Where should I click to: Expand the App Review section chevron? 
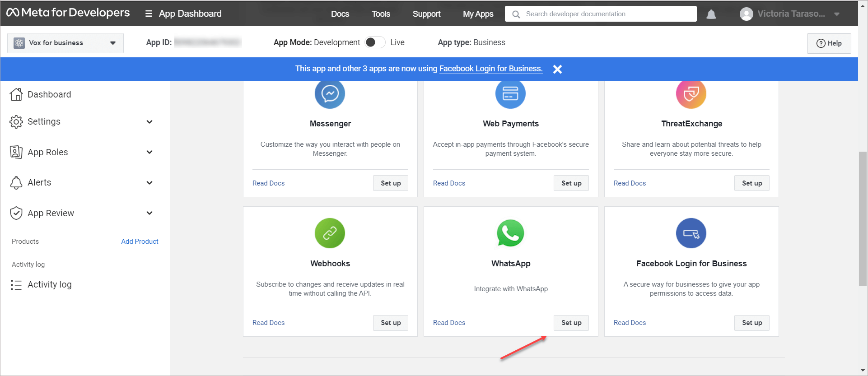point(149,213)
